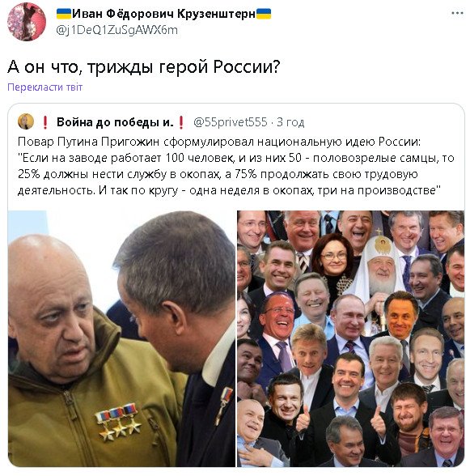Click the Ukrainian flag emoji before the name

click(x=64, y=14)
